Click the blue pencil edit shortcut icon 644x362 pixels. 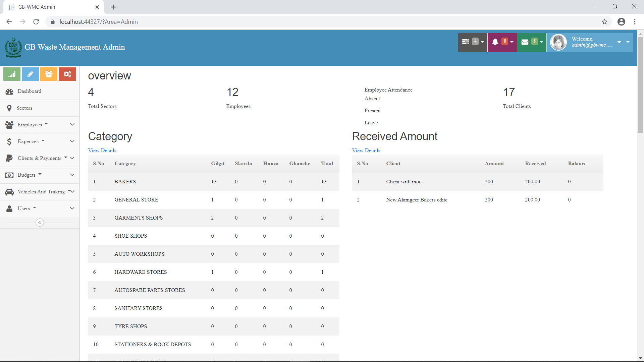point(30,74)
